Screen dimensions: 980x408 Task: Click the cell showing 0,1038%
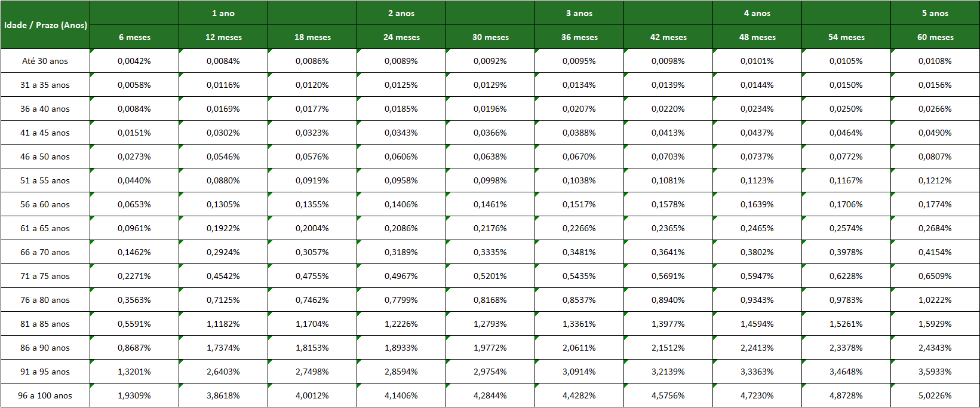click(x=579, y=180)
